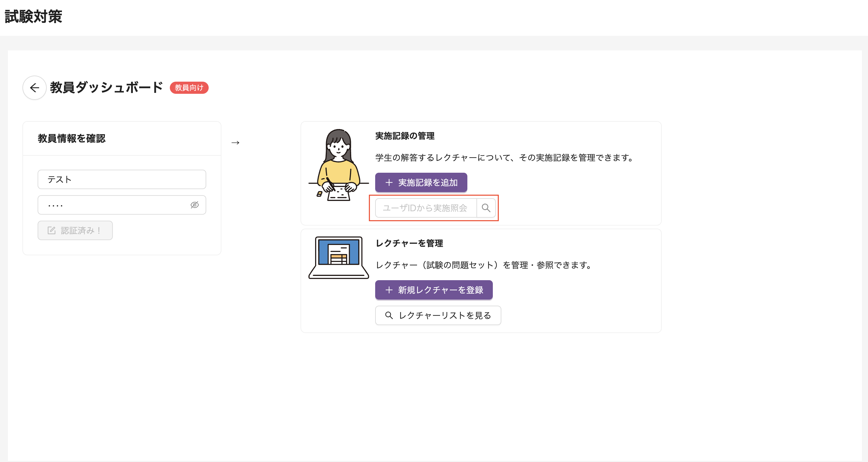Focus the ユーザIDから実施照会 input field

[426, 208]
